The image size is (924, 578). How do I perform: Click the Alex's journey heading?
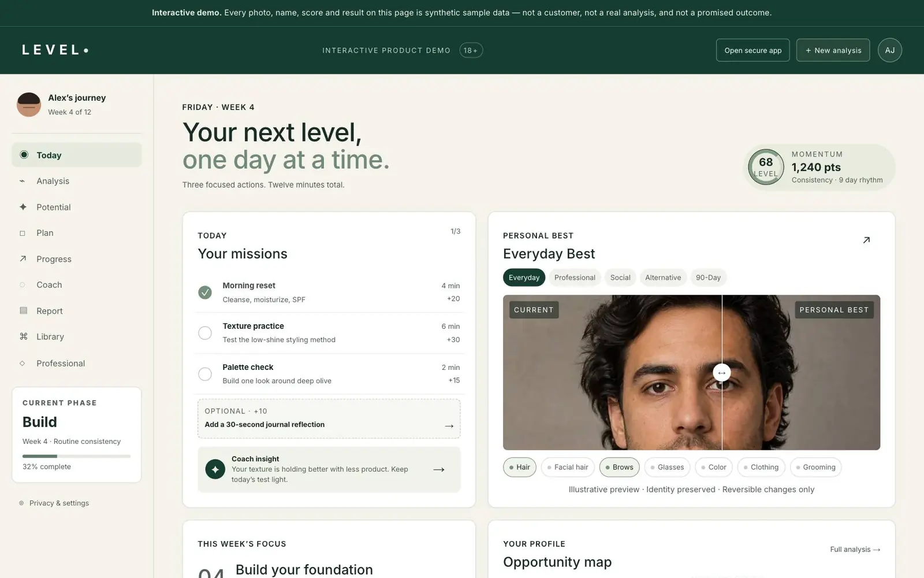coord(77,98)
